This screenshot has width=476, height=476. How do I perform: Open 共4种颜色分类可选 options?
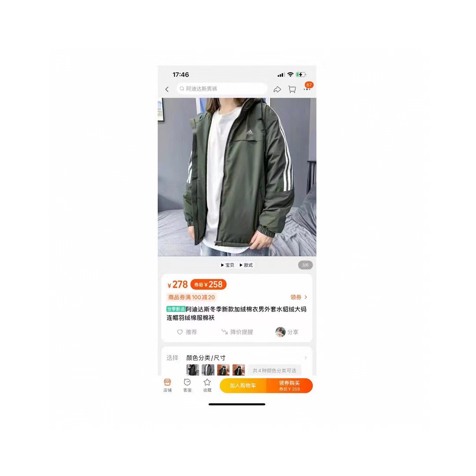(275, 371)
